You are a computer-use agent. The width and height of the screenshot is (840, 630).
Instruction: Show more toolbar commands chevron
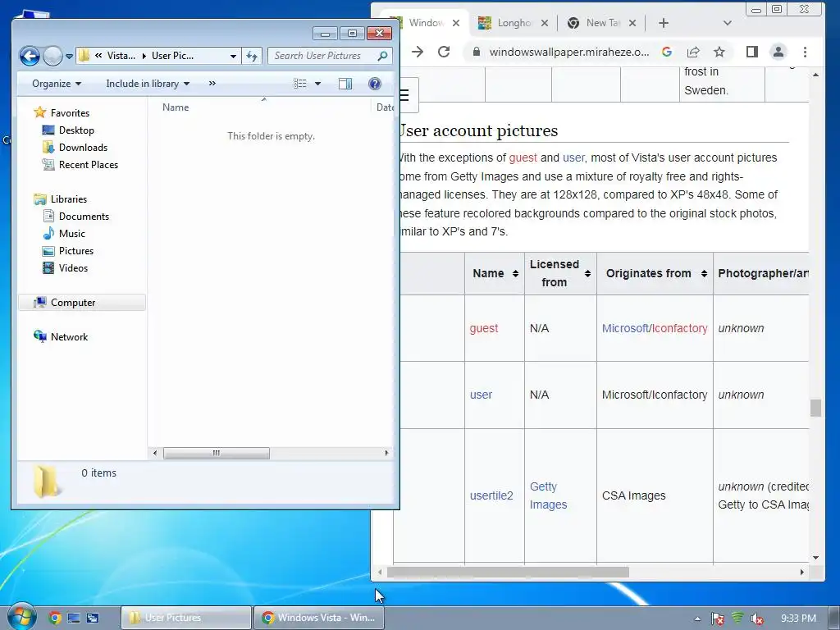coord(212,84)
